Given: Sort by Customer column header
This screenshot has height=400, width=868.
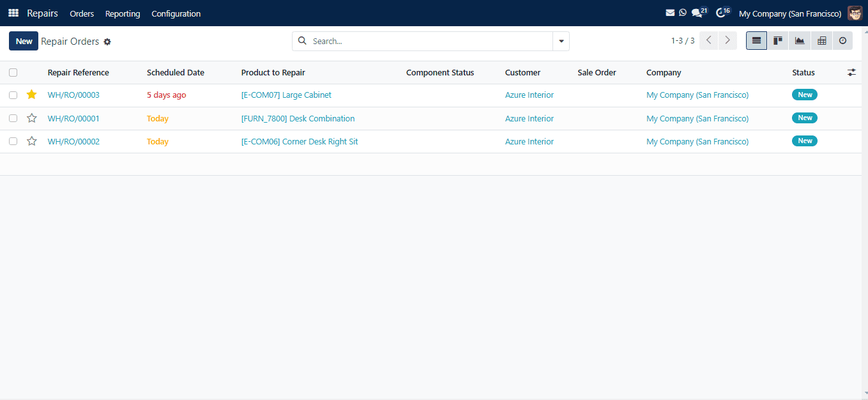Looking at the screenshot, I should (522, 73).
